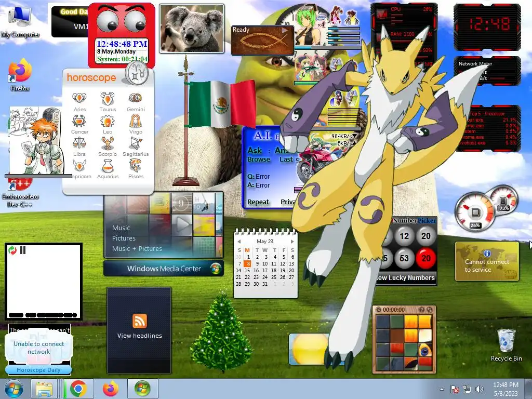
Task: Click the play arrow on the Ready fish gadget
Action: [284, 30]
